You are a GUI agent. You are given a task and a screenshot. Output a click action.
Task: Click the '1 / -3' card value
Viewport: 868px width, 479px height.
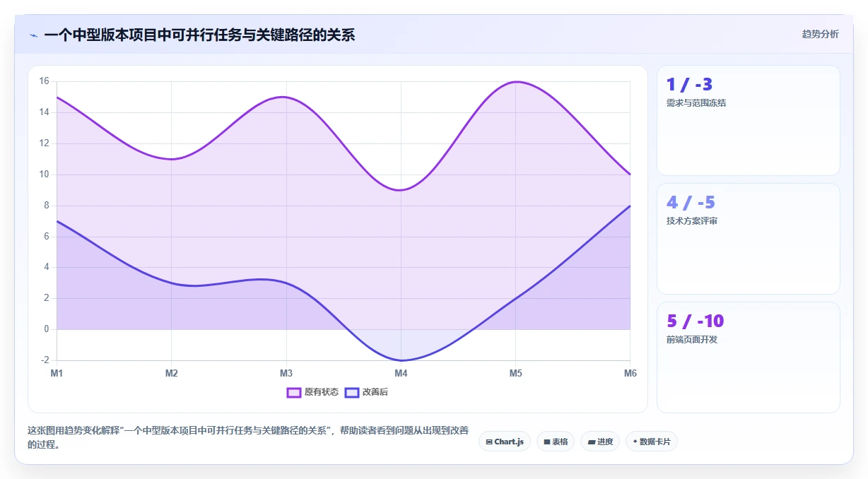tap(689, 85)
